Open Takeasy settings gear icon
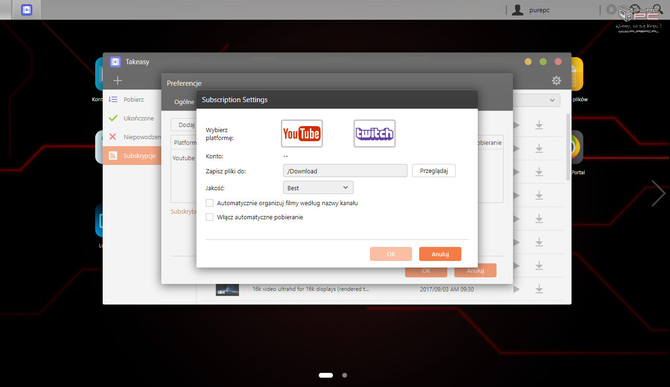Image resolution: width=670 pixels, height=387 pixels. (x=556, y=80)
